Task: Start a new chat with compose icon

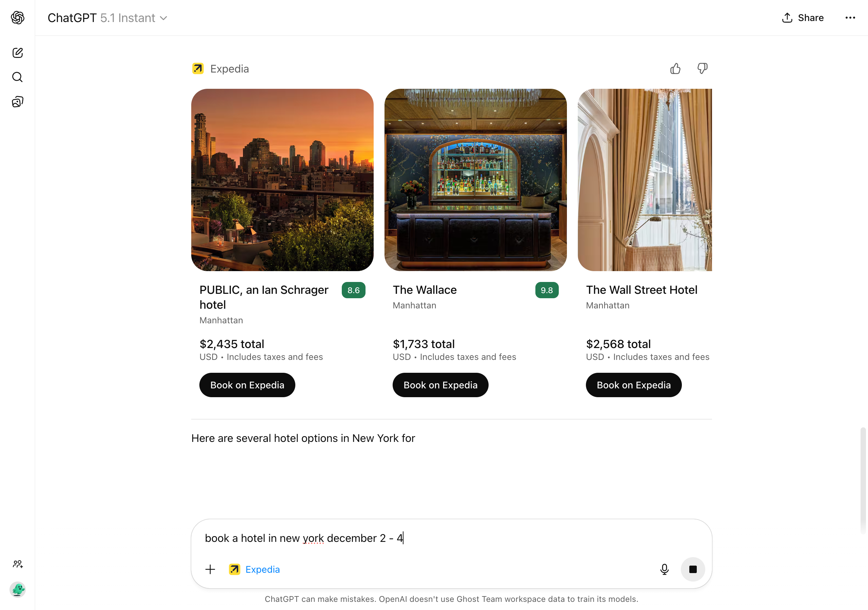Action: 17,53
